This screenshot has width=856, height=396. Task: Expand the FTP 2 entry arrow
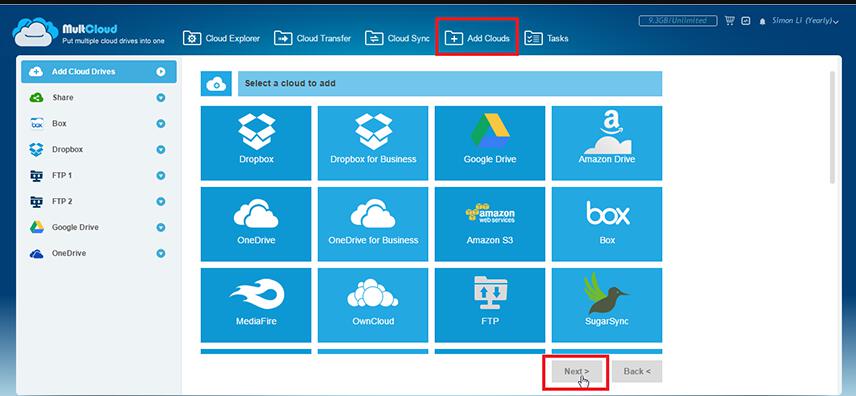point(160,202)
